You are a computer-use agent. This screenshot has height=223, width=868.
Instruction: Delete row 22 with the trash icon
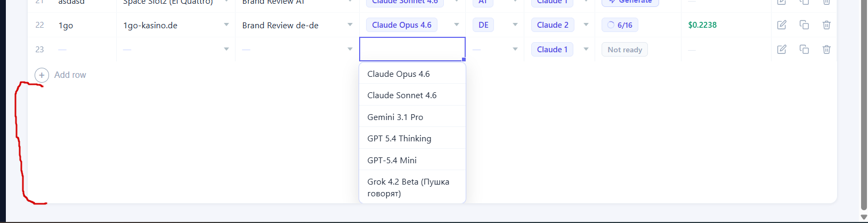pyautogui.click(x=826, y=25)
